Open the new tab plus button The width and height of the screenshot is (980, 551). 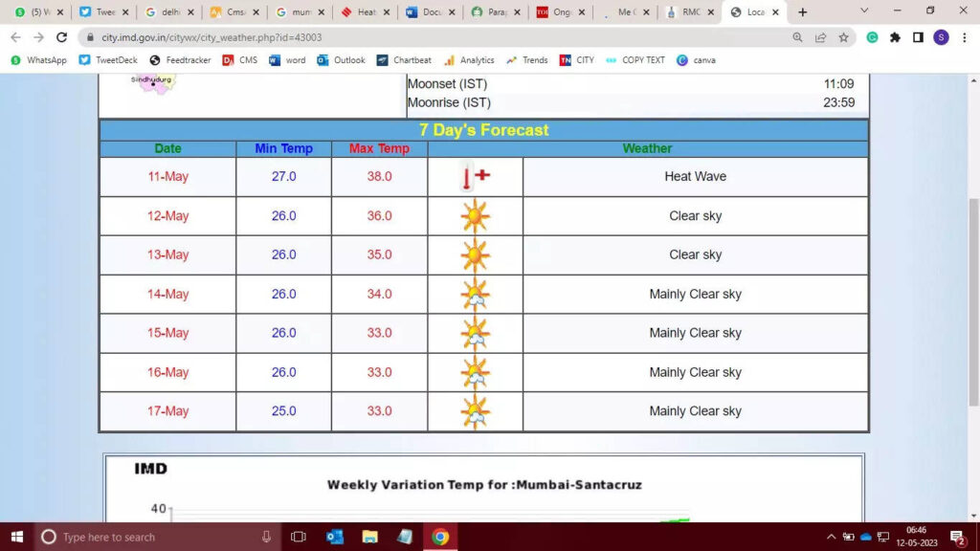pyautogui.click(x=802, y=12)
